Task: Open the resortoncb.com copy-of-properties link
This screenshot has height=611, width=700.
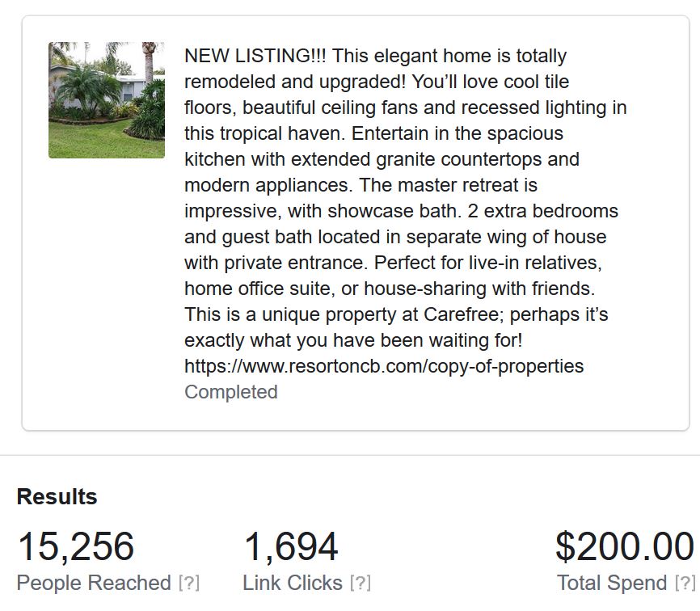Action: 384,366
